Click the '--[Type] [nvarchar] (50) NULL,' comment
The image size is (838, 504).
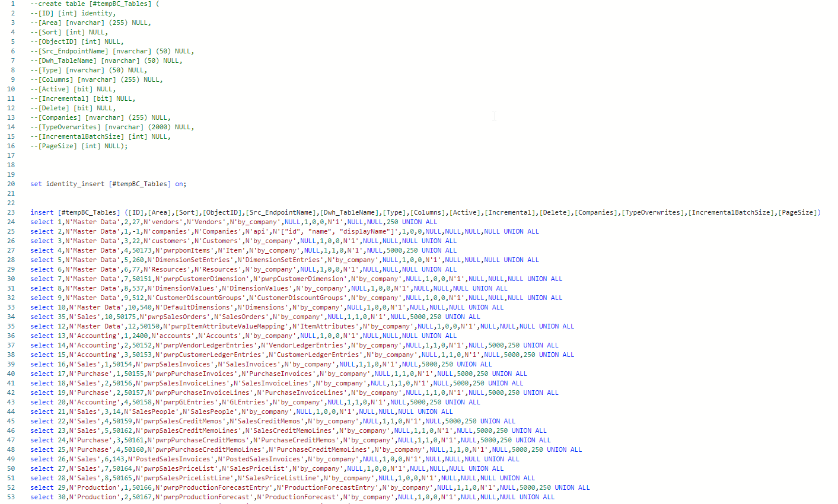pos(89,70)
